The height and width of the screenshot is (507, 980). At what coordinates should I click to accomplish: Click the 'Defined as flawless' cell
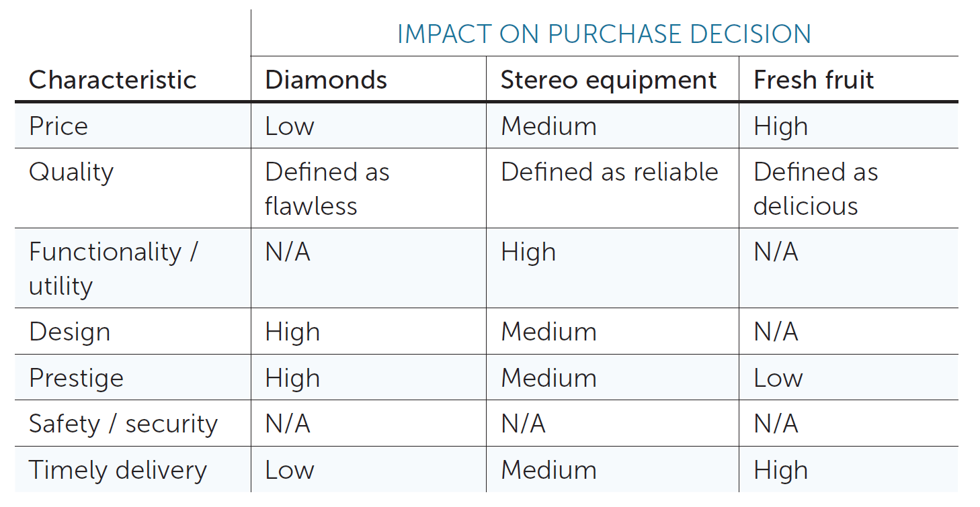click(327, 188)
